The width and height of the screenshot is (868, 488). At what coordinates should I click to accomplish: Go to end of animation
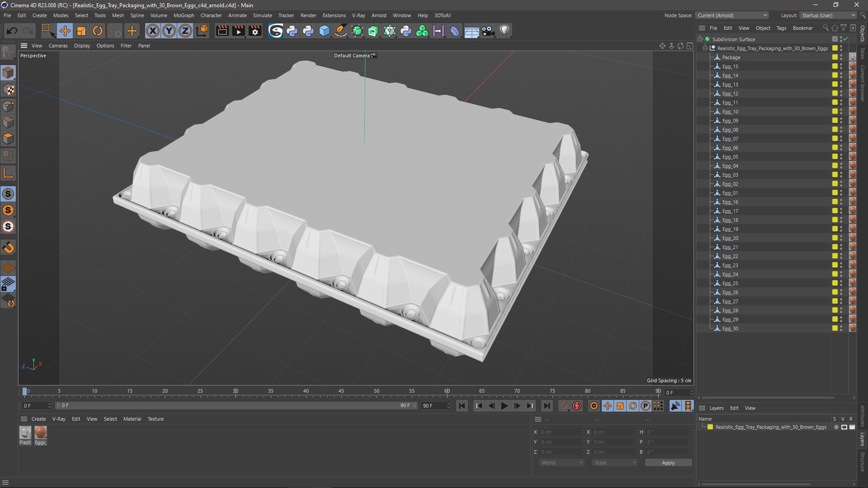547,406
